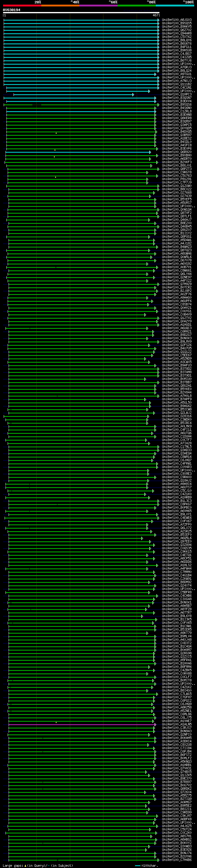Click the cyan ~100% identity legend segment

[175, 6]
